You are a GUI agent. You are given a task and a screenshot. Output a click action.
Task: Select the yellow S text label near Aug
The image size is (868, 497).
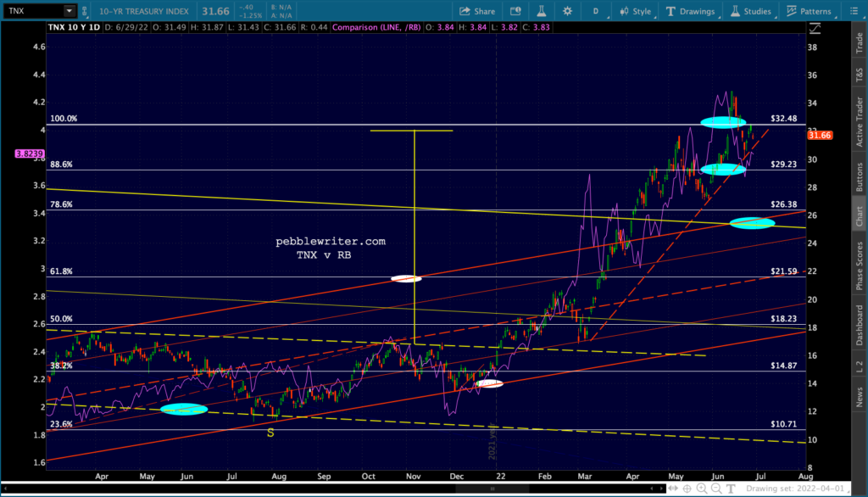(x=270, y=433)
